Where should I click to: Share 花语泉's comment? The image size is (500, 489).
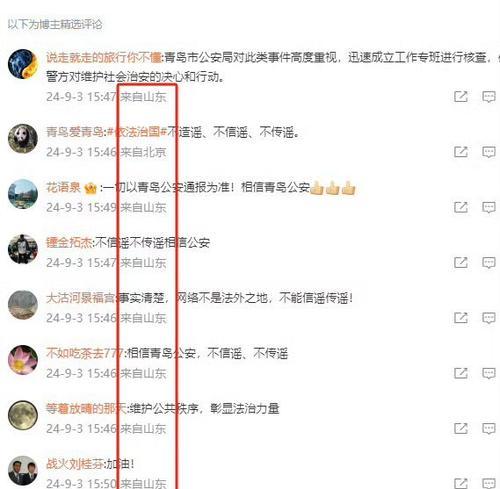(461, 207)
